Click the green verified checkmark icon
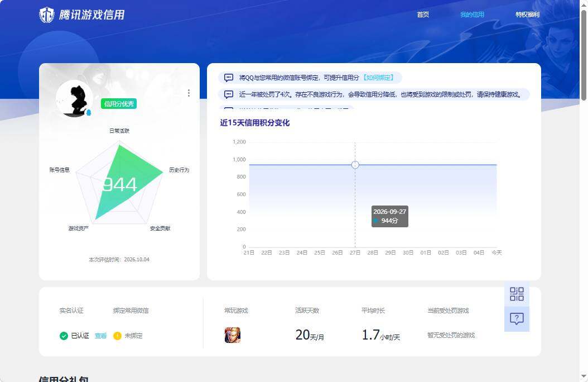The width and height of the screenshot is (588, 382). pos(64,336)
